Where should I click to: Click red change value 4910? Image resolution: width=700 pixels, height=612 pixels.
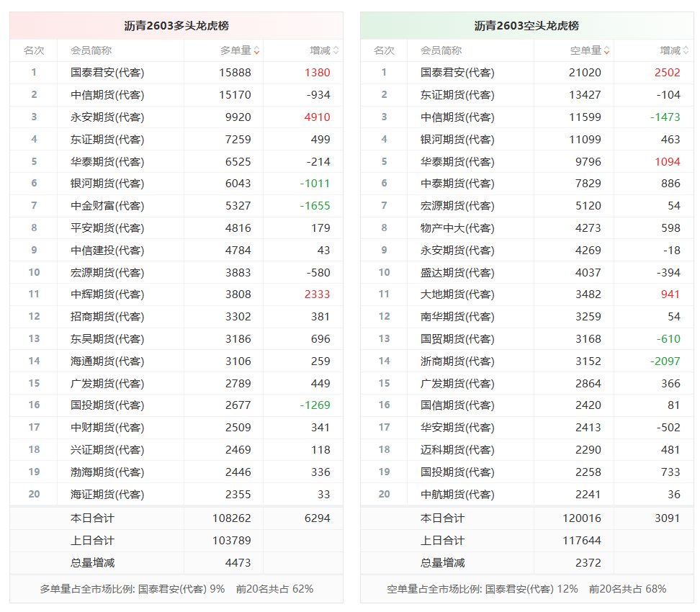click(x=318, y=117)
